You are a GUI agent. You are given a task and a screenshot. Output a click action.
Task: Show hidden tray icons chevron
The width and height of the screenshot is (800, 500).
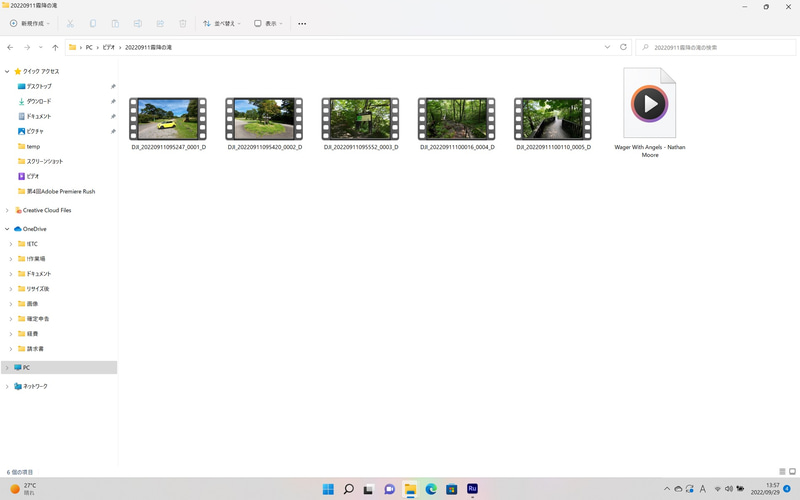click(666, 489)
